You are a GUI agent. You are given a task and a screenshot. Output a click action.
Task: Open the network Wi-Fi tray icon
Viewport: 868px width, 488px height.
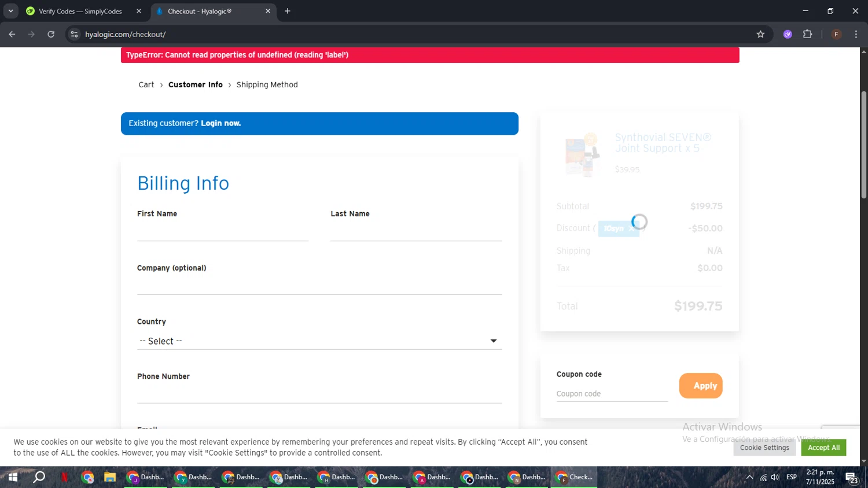pyautogui.click(x=763, y=477)
